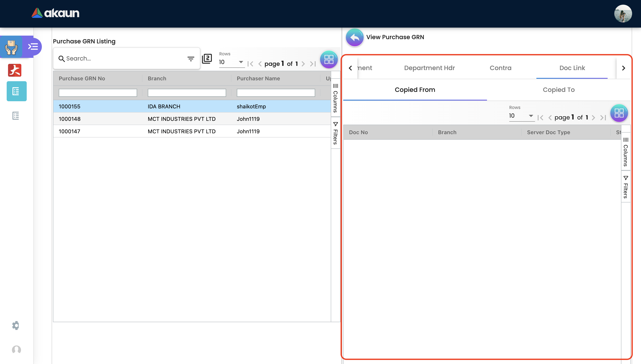
Task: Click the back arrow beside View Purchase GRN
Action: click(355, 37)
